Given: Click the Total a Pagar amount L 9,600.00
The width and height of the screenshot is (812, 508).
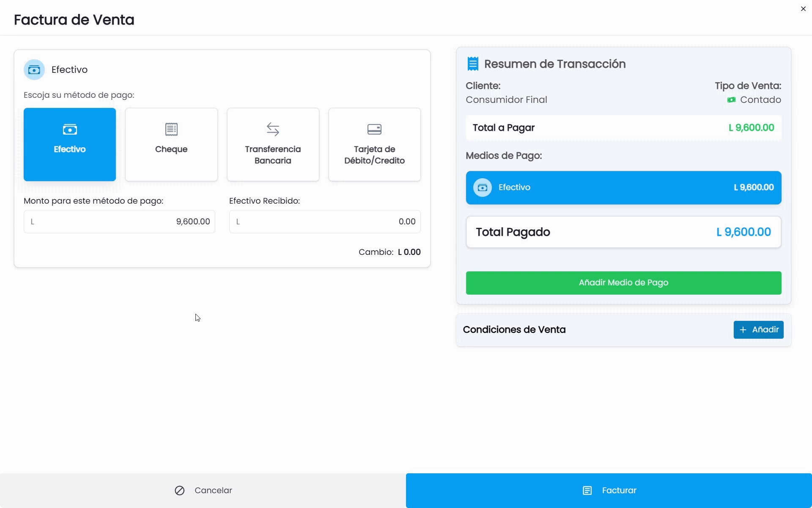Looking at the screenshot, I should [752, 128].
